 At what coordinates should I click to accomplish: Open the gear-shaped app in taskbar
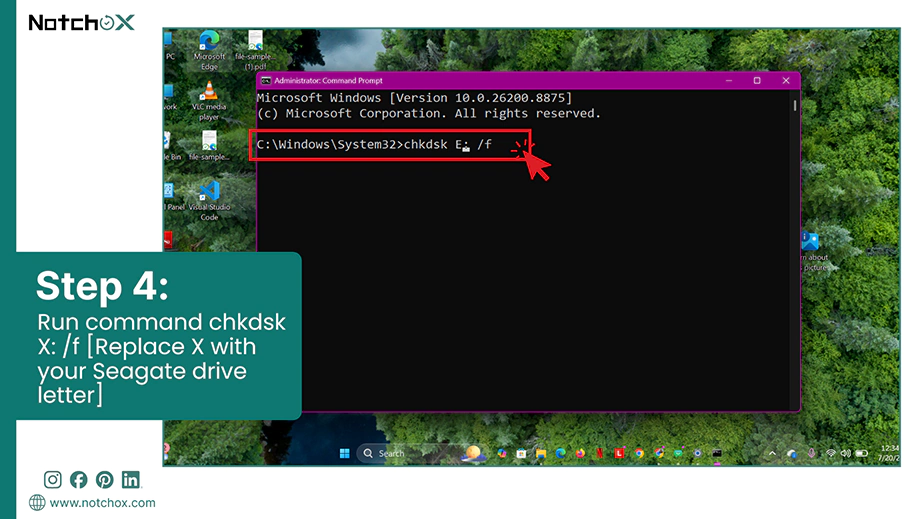[697, 453]
